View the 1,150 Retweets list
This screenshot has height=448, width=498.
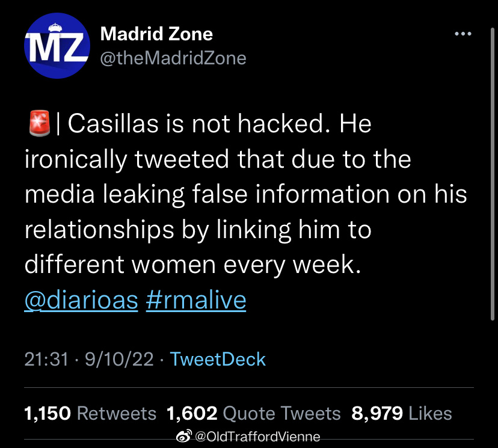point(90,414)
